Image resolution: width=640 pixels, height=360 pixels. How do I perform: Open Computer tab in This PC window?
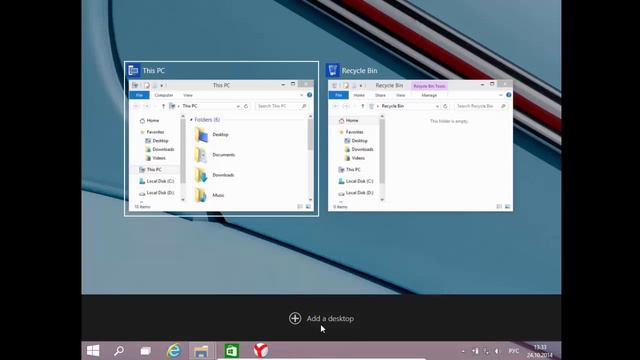pyautogui.click(x=164, y=95)
